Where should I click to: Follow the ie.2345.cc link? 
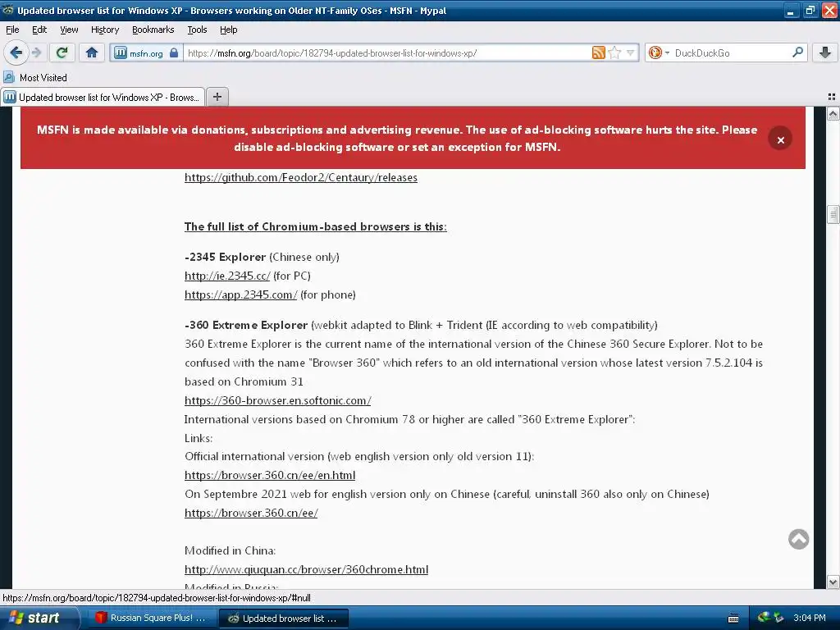click(227, 276)
